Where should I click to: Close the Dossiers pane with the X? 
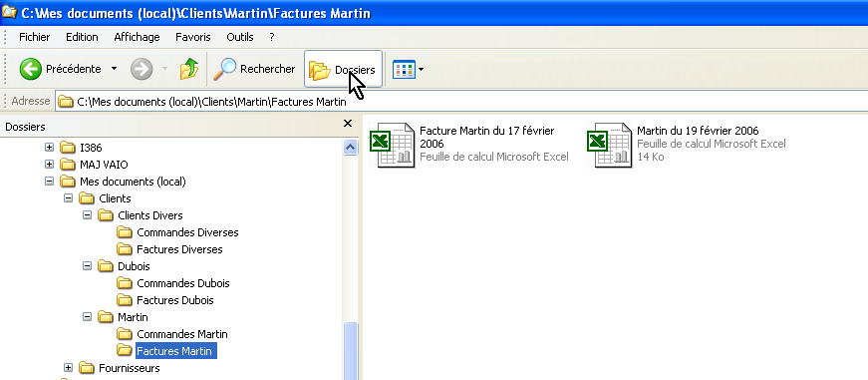tap(348, 124)
